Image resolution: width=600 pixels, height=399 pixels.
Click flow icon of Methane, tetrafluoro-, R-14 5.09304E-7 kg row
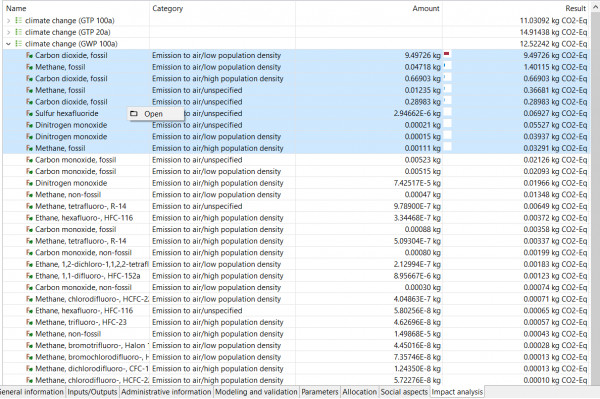click(x=29, y=241)
